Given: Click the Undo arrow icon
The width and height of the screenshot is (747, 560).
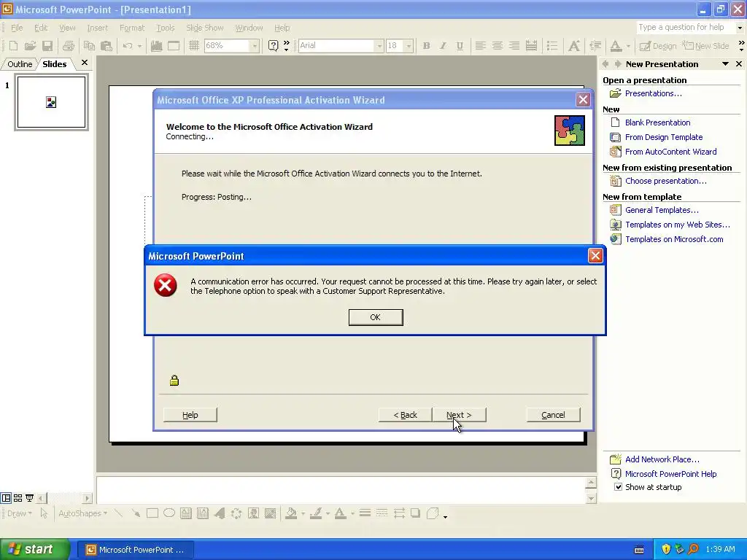Looking at the screenshot, I should point(127,46).
